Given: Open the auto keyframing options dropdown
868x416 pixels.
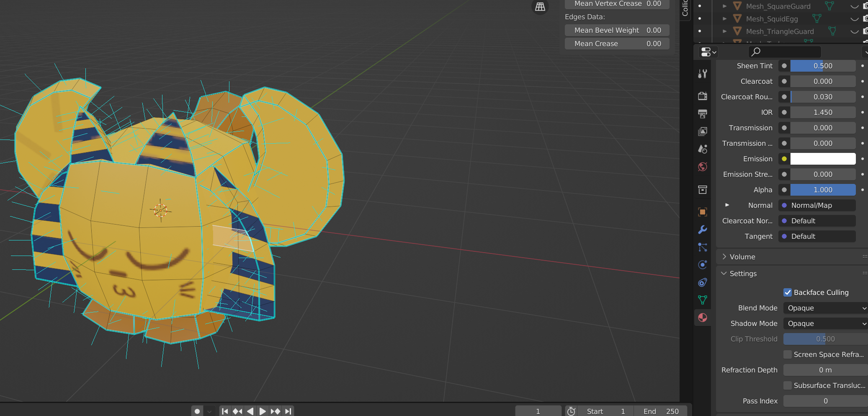Looking at the screenshot, I should click(209, 411).
